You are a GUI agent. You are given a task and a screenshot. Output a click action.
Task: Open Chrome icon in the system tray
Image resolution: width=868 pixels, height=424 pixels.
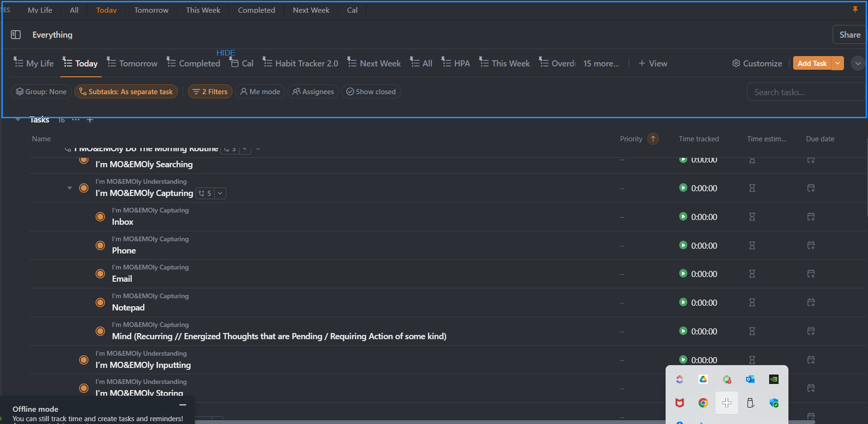tap(703, 403)
